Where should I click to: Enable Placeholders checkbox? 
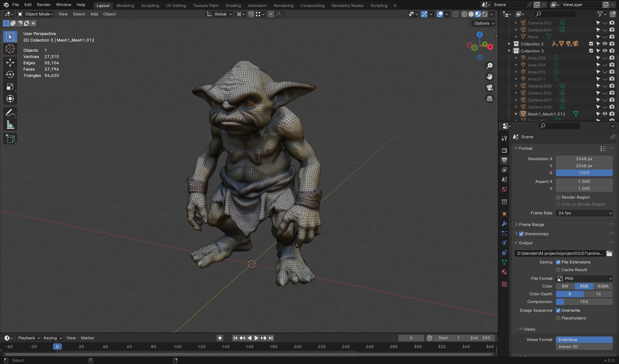pyautogui.click(x=558, y=318)
